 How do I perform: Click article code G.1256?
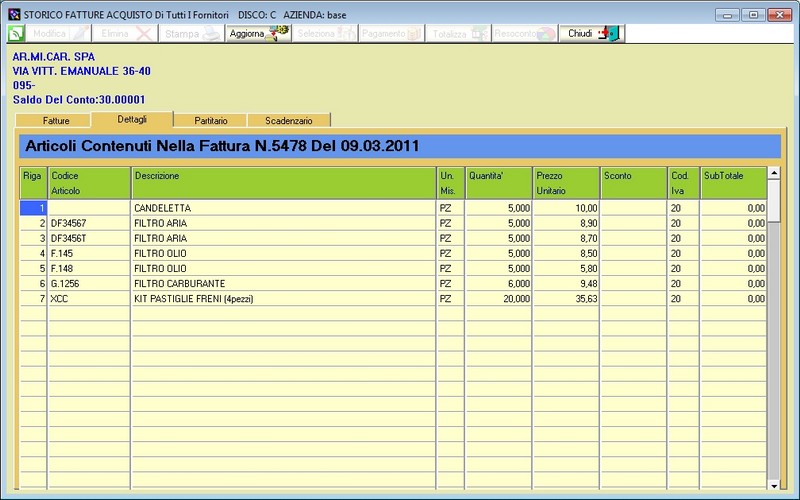pos(65,284)
